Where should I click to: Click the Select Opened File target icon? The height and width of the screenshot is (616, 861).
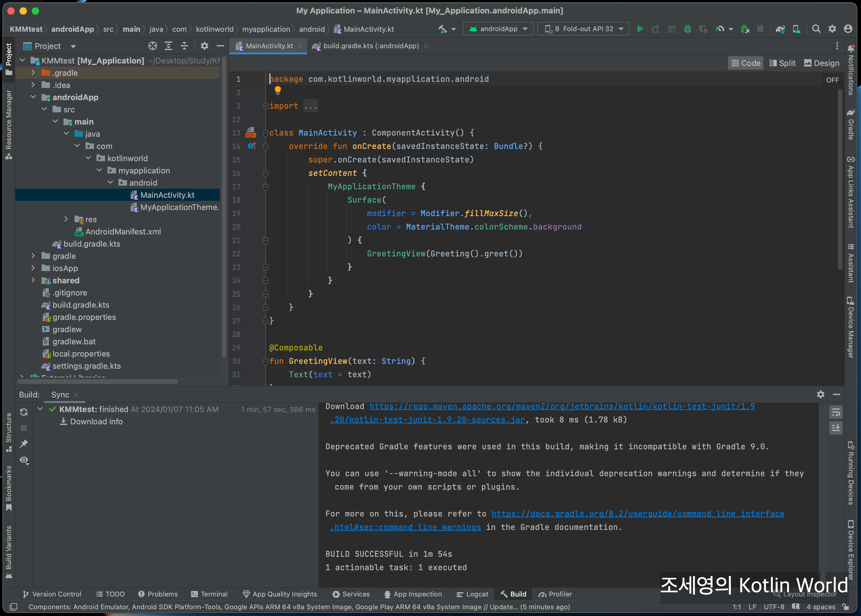pyautogui.click(x=152, y=46)
